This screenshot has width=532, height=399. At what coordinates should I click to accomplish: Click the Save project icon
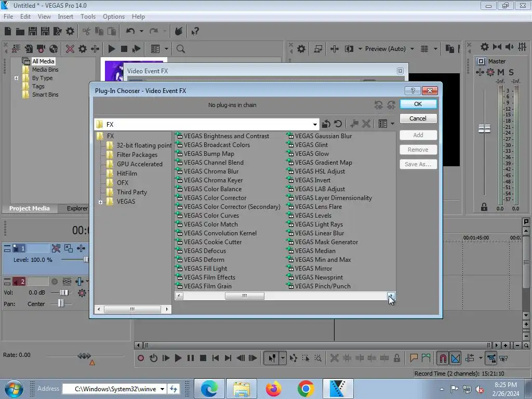33,31
